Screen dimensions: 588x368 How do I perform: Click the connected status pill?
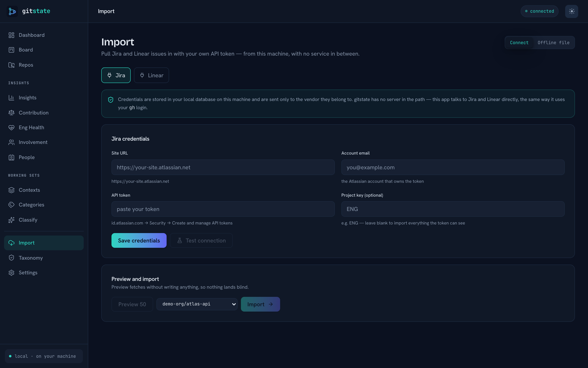tap(539, 11)
